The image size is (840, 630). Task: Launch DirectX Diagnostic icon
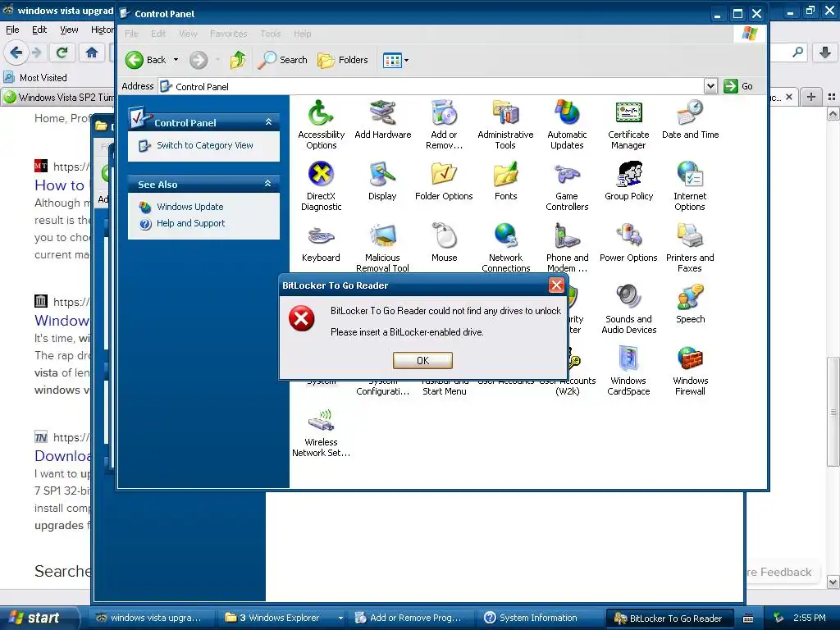point(321,186)
